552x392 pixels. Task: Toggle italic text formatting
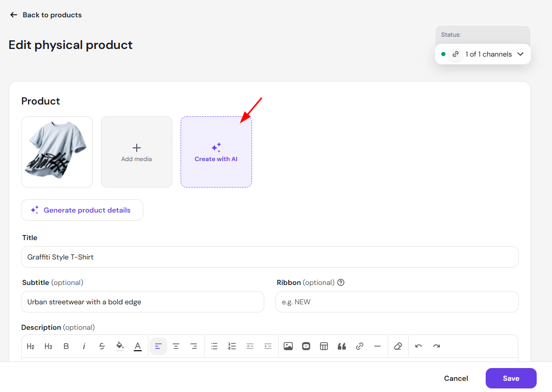(84, 346)
